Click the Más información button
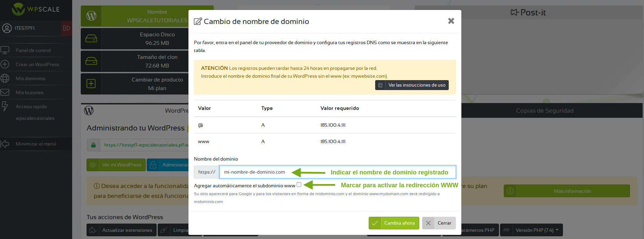The image size is (644, 239). [567, 191]
